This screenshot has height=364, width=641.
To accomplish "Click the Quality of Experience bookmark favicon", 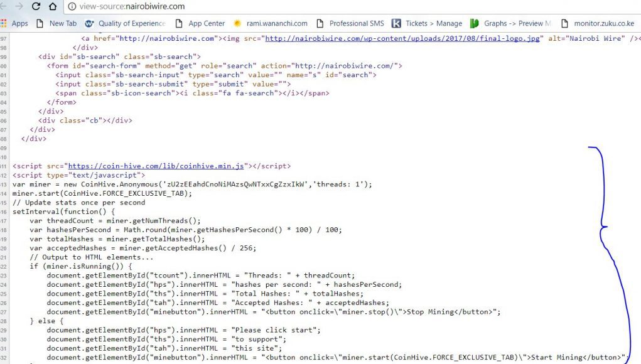I will coord(89,23).
